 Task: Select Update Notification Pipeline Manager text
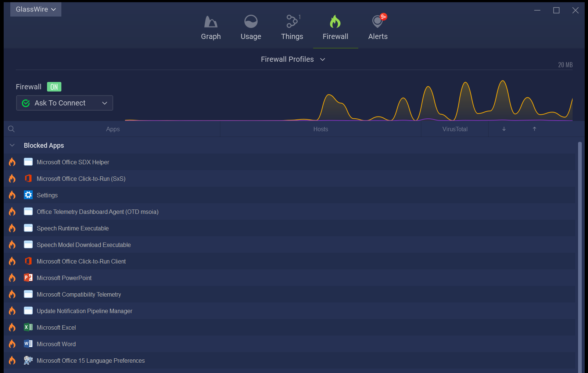tap(85, 311)
